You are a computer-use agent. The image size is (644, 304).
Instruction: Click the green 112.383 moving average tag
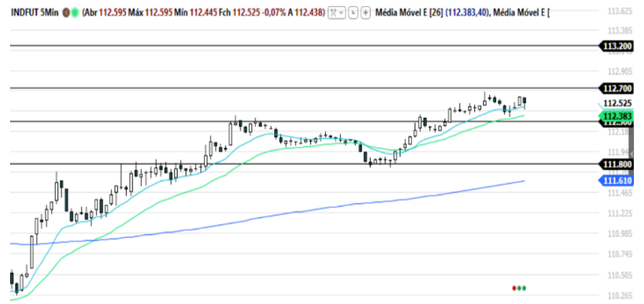click(x=617, y=116)
